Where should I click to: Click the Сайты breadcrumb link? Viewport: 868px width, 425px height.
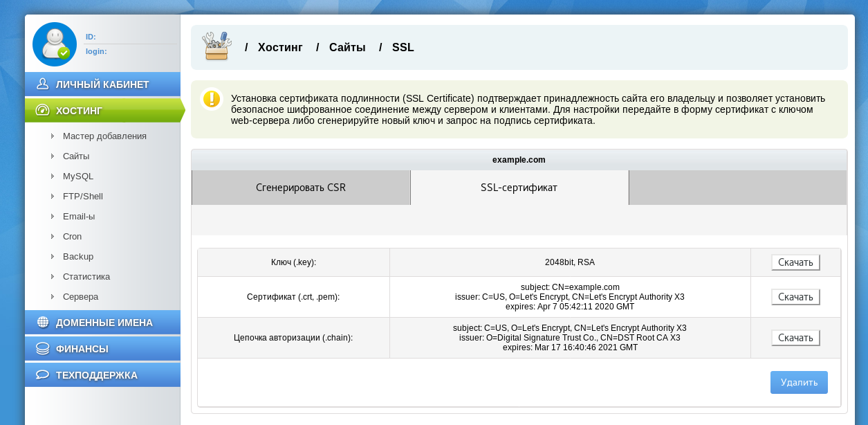pyautogui.click(x=347, y=48)
